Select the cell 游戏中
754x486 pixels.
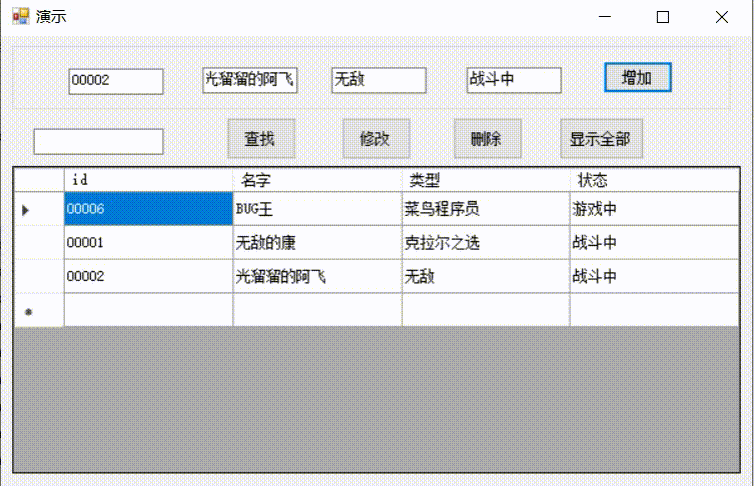[x=654, y=209]
